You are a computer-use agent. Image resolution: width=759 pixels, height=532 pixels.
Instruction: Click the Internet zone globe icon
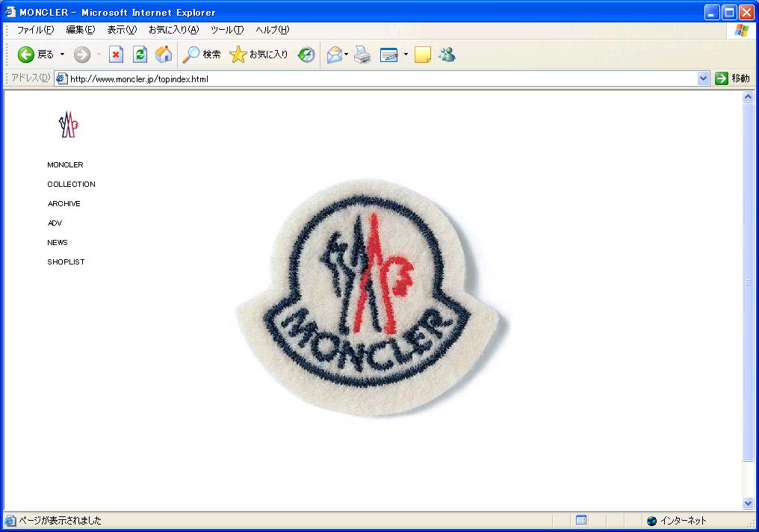(x=651, y=521)
